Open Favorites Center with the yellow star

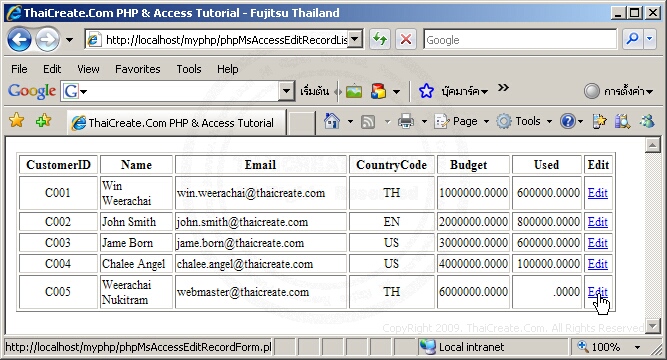[17, 121]
